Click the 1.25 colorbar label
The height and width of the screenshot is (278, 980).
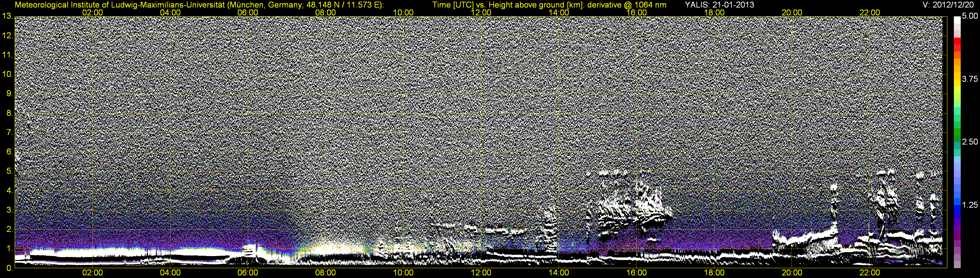pyautogui.click(x=970, y=205)
